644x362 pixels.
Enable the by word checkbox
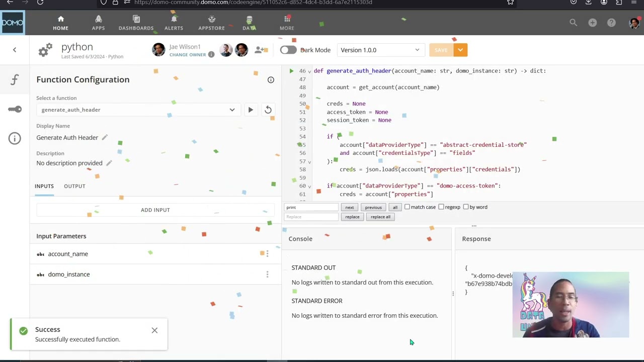coord(466,207)
